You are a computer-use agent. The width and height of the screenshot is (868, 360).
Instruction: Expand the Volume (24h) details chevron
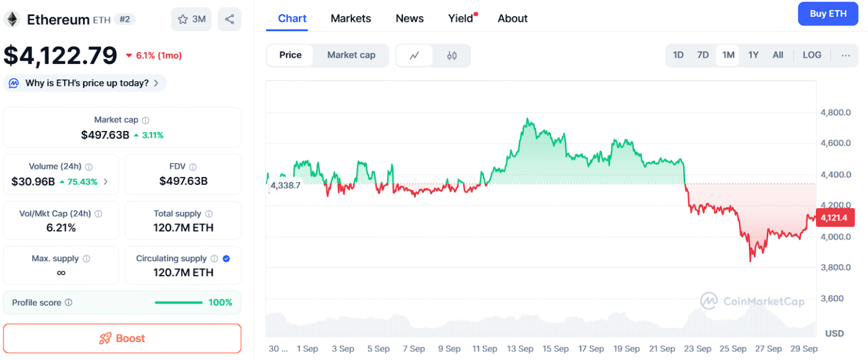105,182
